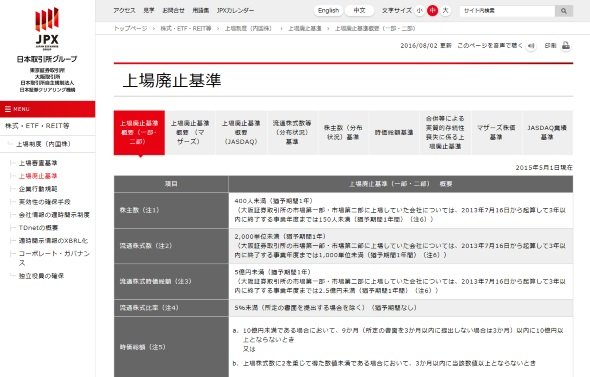Click table row 株主数（注1）

344,210
